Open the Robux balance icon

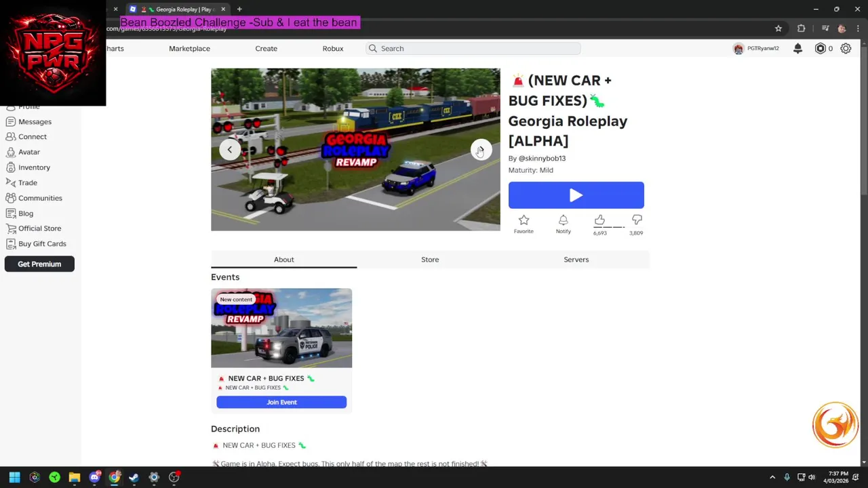click(820, 48)
